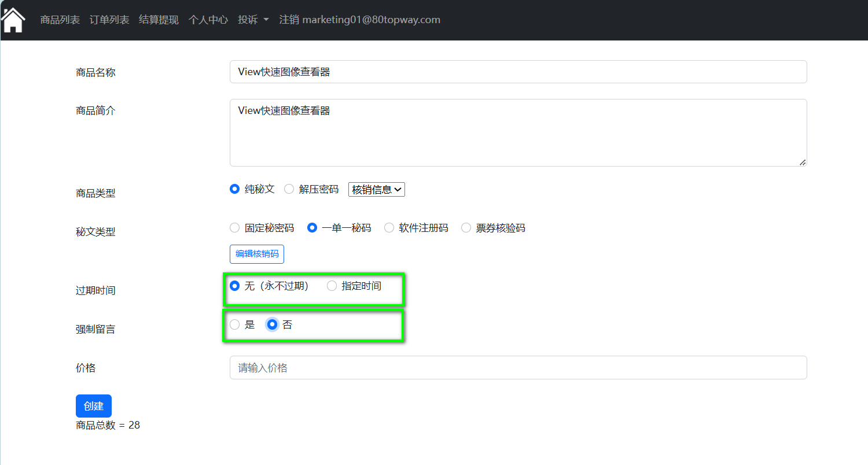
Task: Focus the 商品简介 text area
Action: point(518,132)
